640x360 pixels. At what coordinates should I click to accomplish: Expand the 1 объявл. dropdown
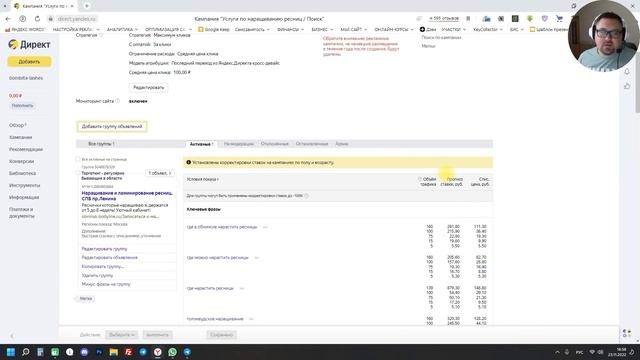point(160,173)
